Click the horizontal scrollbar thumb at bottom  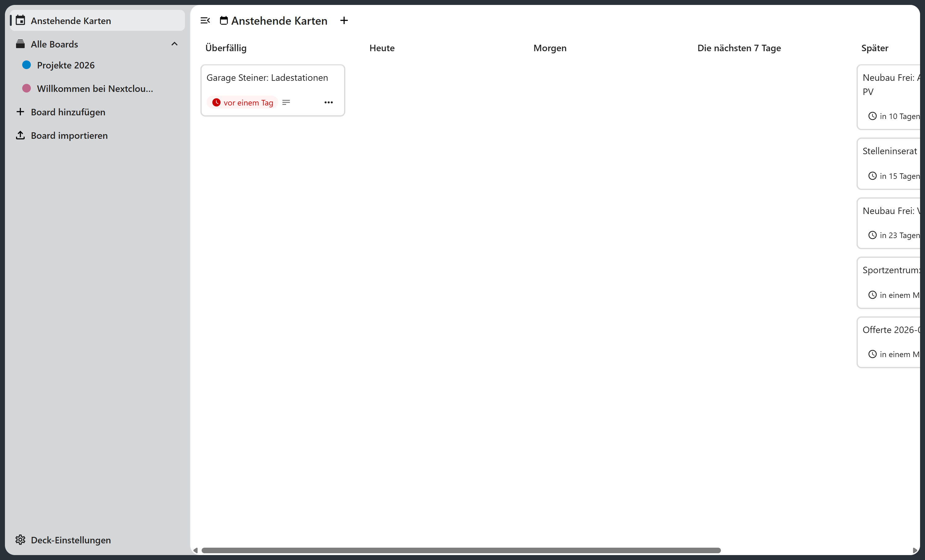tap(461, 550)
